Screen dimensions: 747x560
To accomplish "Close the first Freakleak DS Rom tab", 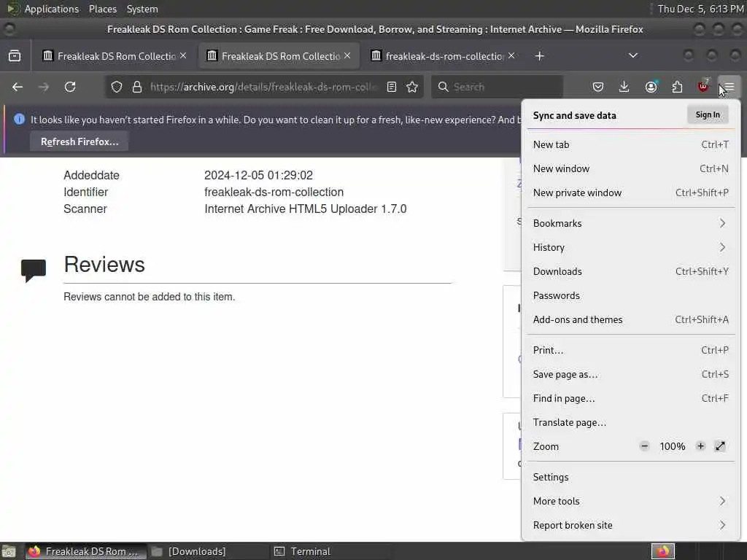I will 183,55.
